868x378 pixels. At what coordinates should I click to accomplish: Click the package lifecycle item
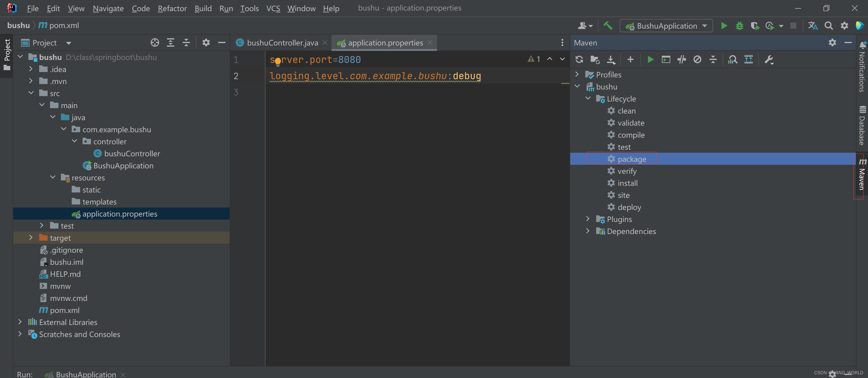[632, 159]
